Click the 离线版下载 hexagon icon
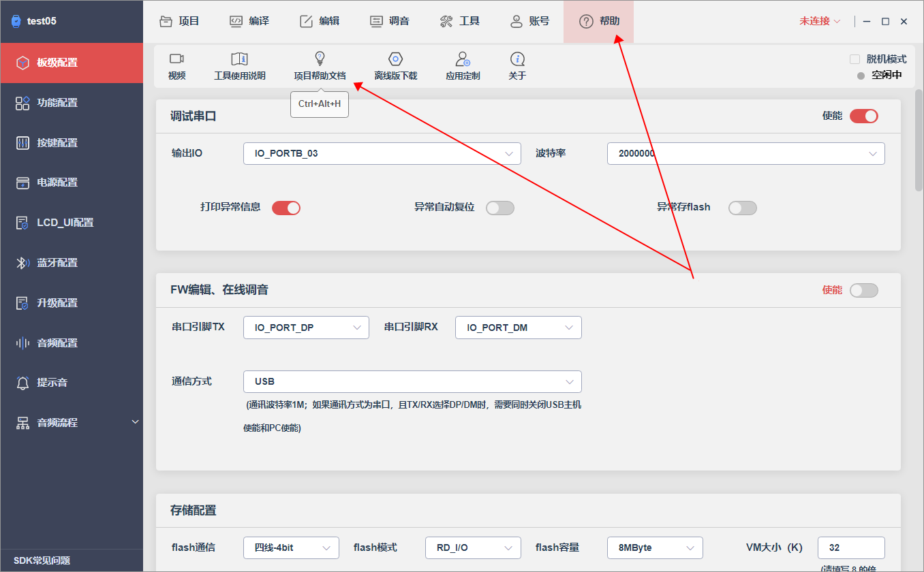The height and width of the screenshot is (572, 924). (x=395, y=59)
